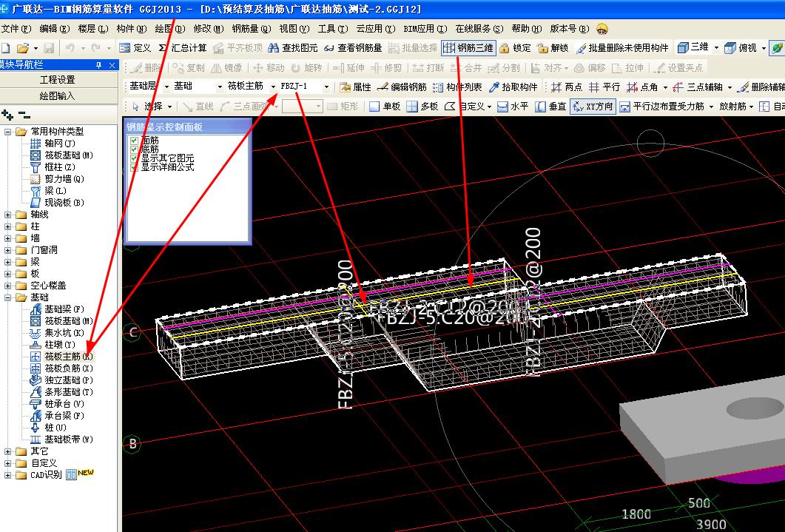Open the 钢筋量(Q) menu

252,29
